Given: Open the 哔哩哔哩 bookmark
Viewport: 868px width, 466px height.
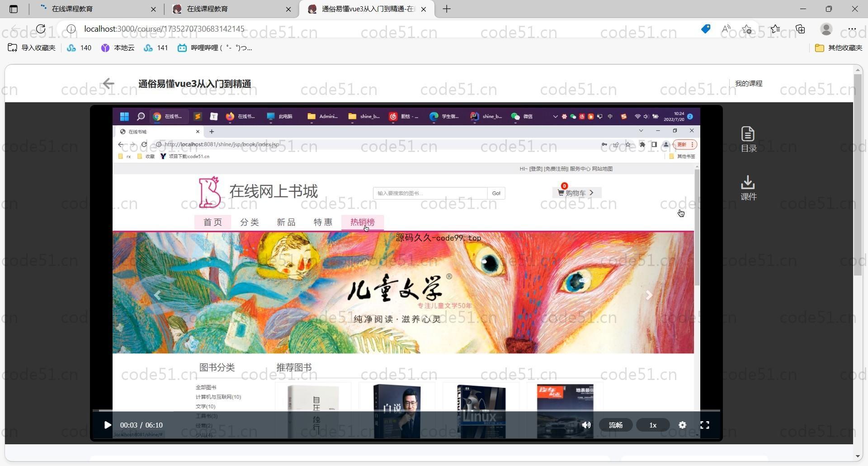Looking at the screenshot, I should pyautogui.click(x=215, y=48).
